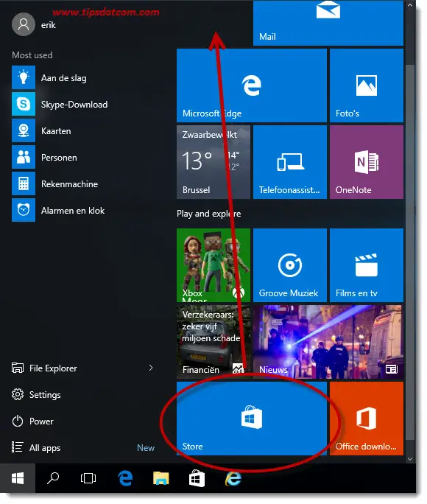Image resolution: width=427 pixels, height=504 pixels.
Task: Open the Store icon on taskbar
Action: point(197,478)
